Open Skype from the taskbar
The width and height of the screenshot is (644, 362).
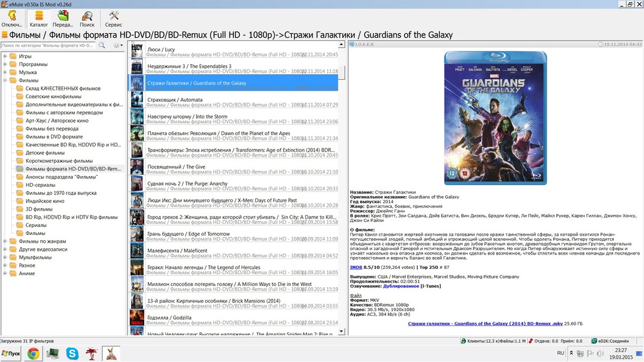click(72, 353)
